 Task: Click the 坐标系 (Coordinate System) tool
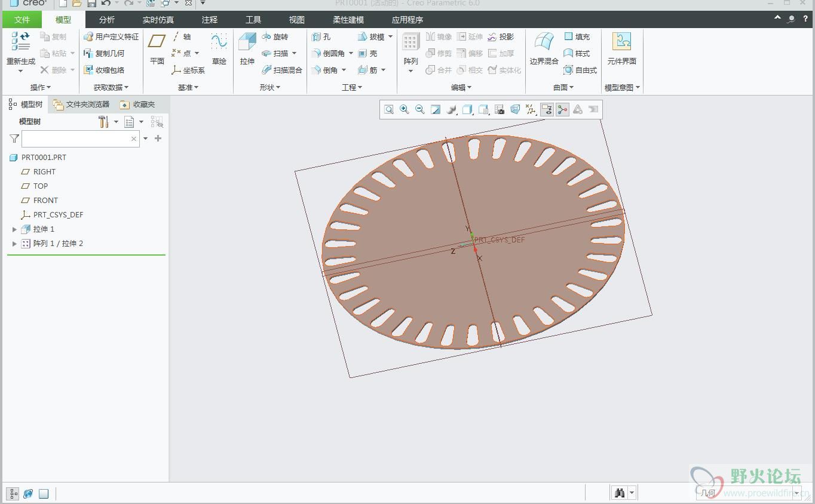188,70
